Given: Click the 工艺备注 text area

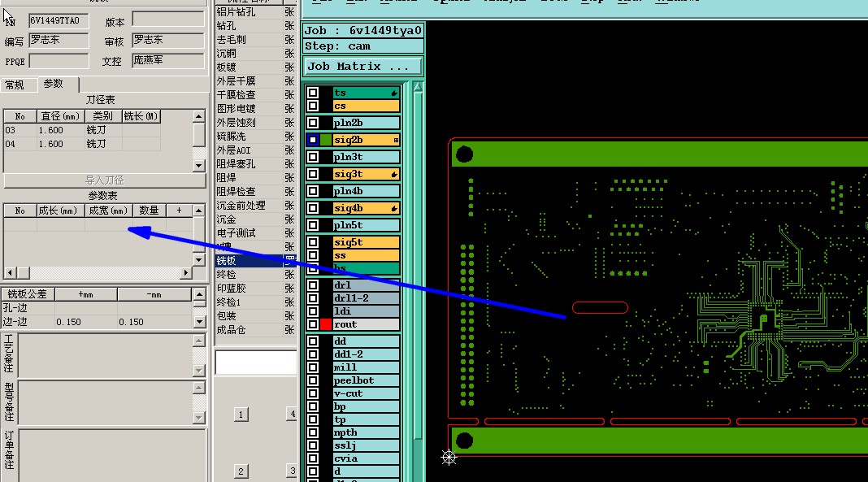Looking at the screenshot, I should (106, 355).
